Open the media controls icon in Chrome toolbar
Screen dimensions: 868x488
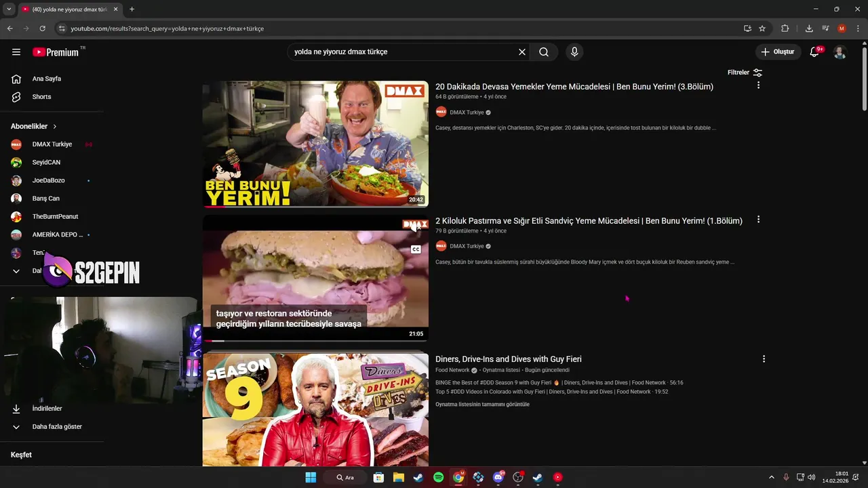pos(825,28)
